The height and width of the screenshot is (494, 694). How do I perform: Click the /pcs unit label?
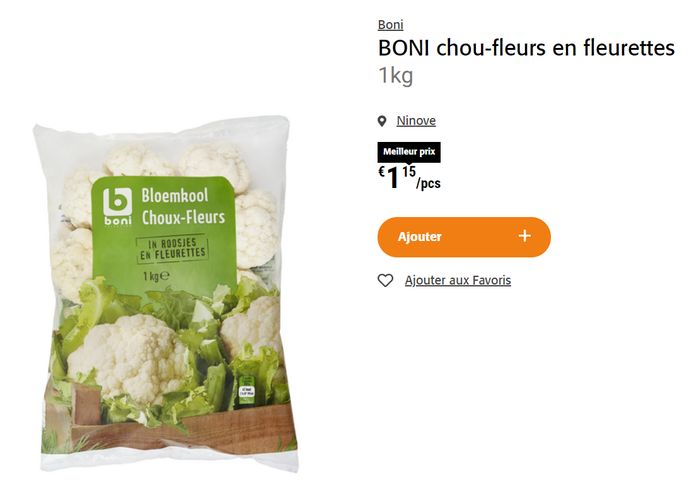[x=428, y=183]
